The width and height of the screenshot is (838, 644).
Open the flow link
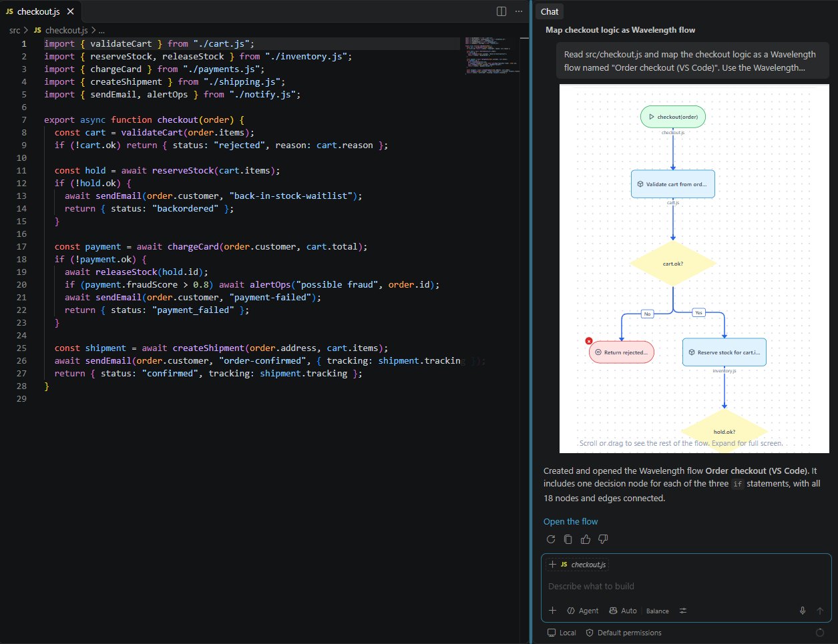tap(570, 521)
